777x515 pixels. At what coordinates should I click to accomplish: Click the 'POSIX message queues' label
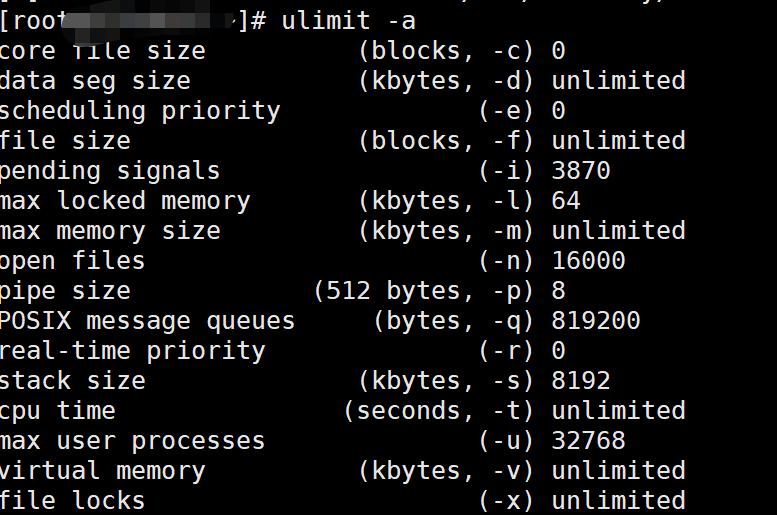pos(147,321)
